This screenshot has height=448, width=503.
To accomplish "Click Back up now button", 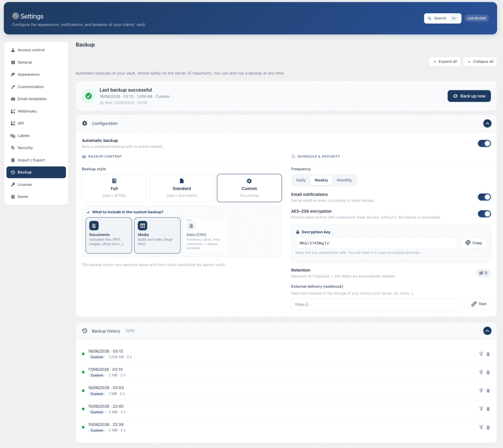I will click(x=469, y=96).
